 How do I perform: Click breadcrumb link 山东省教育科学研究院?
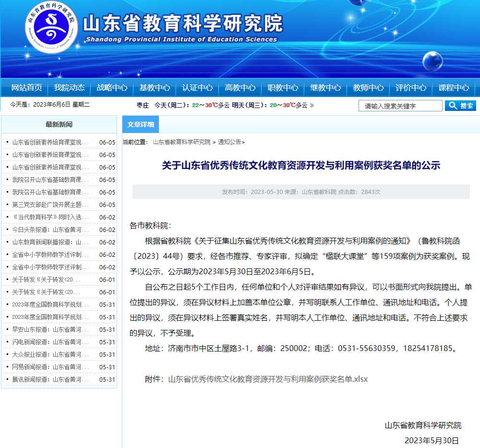point(181,142)
